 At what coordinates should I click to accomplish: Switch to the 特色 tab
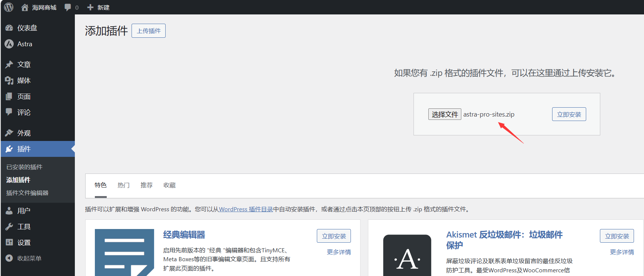tap(100, 185)
